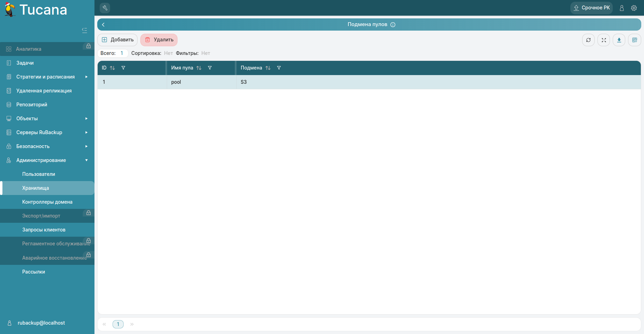644x334 pixels.
Task: Refresh the pool substitution table
Action: [x=588, y=40]
